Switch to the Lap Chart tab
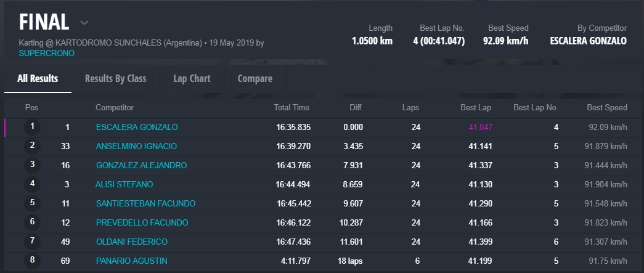This screenshot has height=273, width=644. 192,78
